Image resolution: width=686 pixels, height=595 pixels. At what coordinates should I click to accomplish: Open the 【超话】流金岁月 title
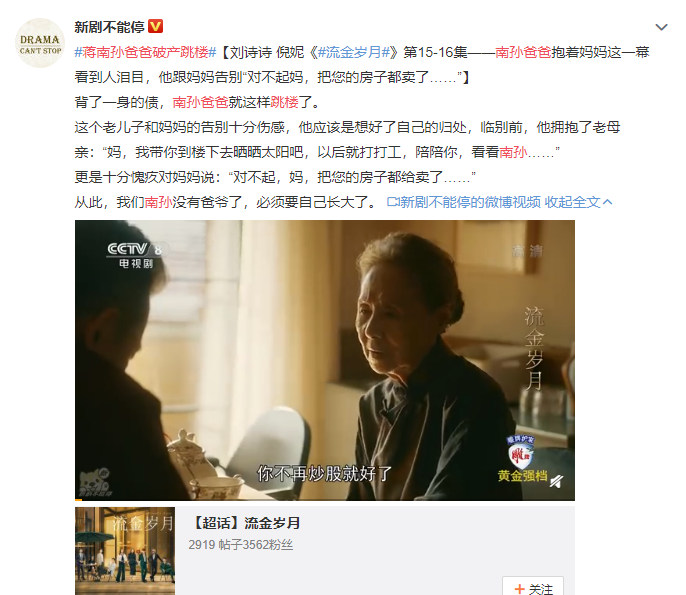pos(245,523)
